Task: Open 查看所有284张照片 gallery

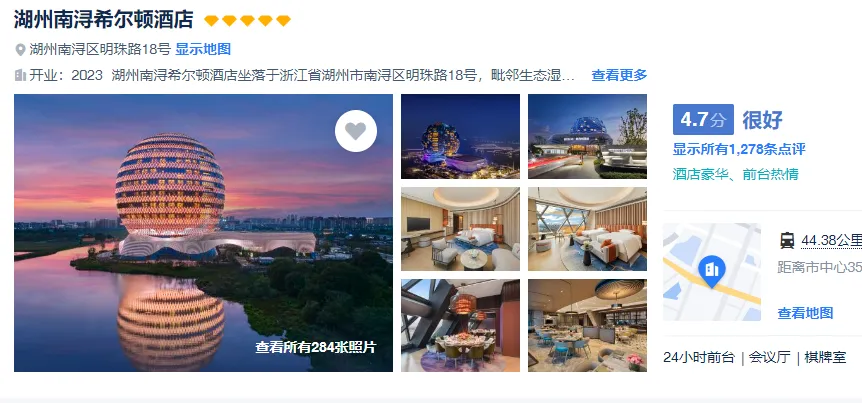Action: pyautogui.click(x=316, y=347)
